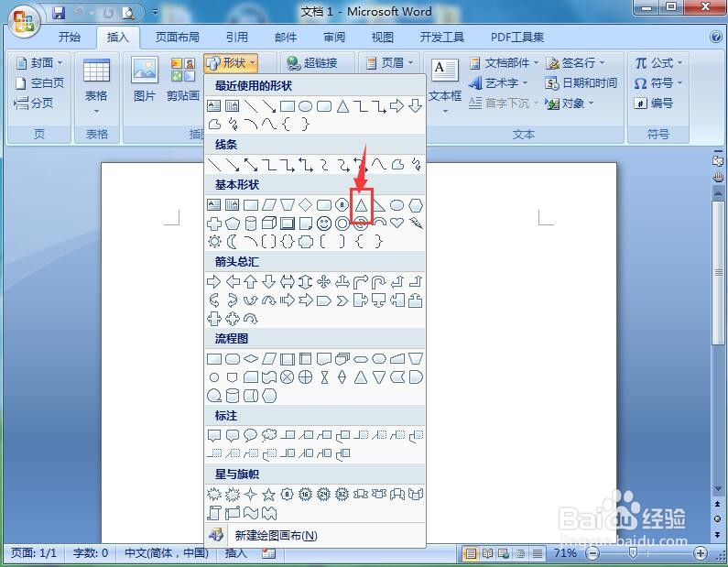Screen dimensions: 728x567
Task: Switch to the 视图 tab
Action: click(x=383, y=38)
